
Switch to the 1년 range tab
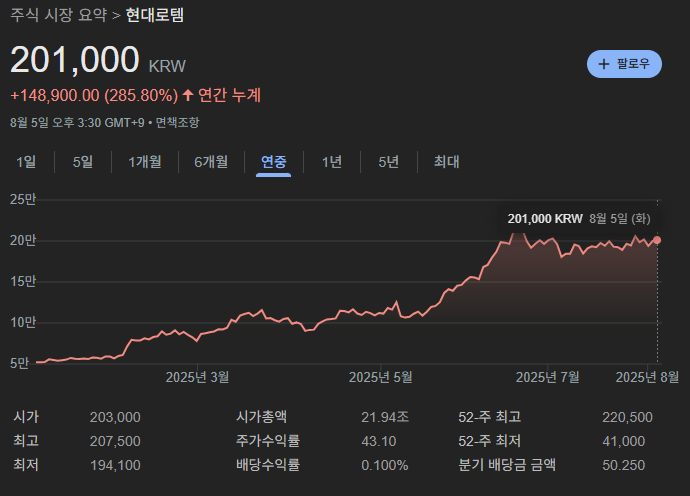coord(332,162)
